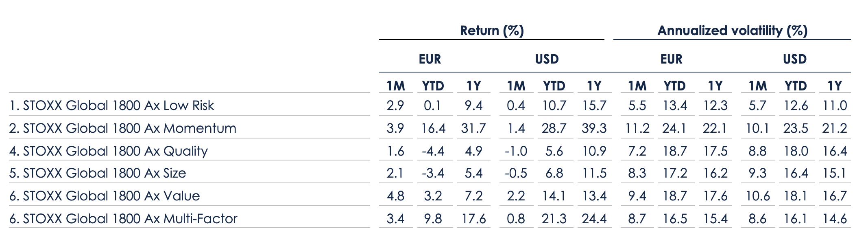The width and height of the screenshot is (868, 233).
Task: Click the Annualized volatility (%) header
Action: [x=732, y=31]
